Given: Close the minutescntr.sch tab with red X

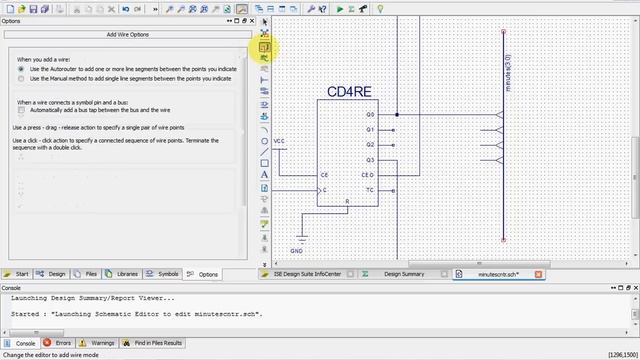Looking at the screenshot, I should click(538, 274).
